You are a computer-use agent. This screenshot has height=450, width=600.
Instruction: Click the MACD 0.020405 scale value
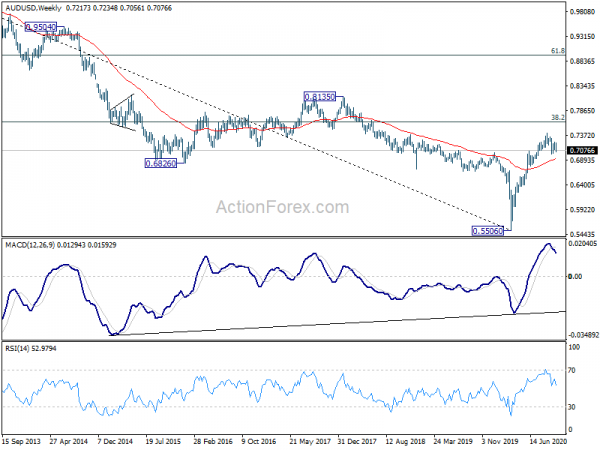pyautogui.click(x=583, y=243)
